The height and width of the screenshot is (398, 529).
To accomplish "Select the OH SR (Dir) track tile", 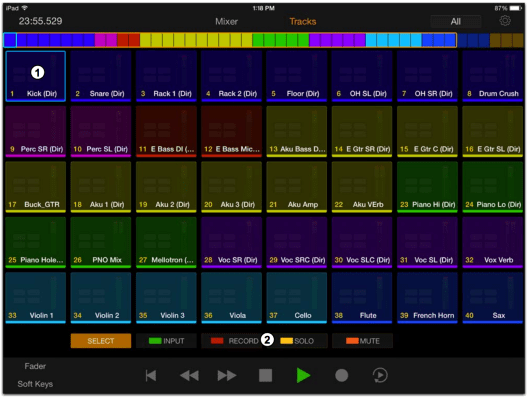I will [427, 76].
